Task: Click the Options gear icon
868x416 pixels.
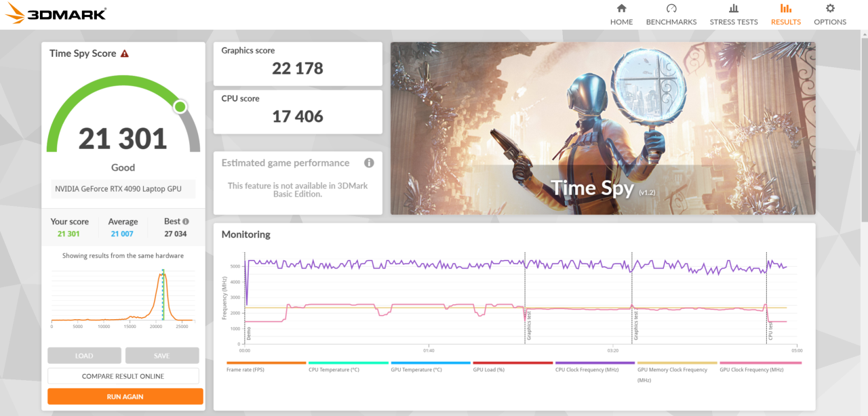Action: 830,9
